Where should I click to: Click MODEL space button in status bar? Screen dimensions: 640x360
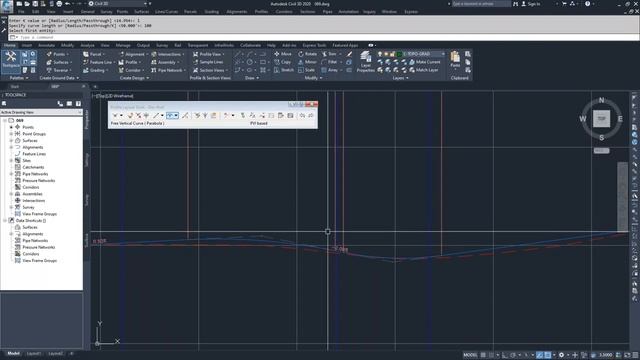click(470, 355)
